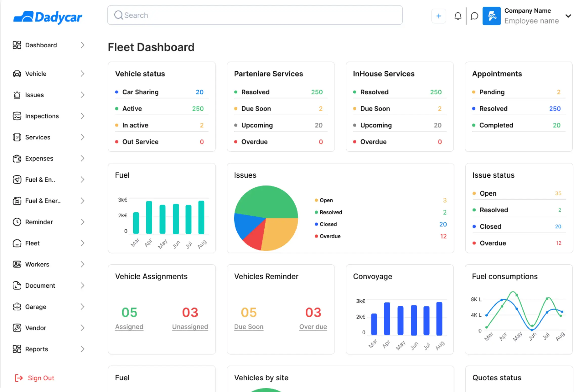Expand the Workers menu chevron
583x392 pixels.
tap(82, 264)
